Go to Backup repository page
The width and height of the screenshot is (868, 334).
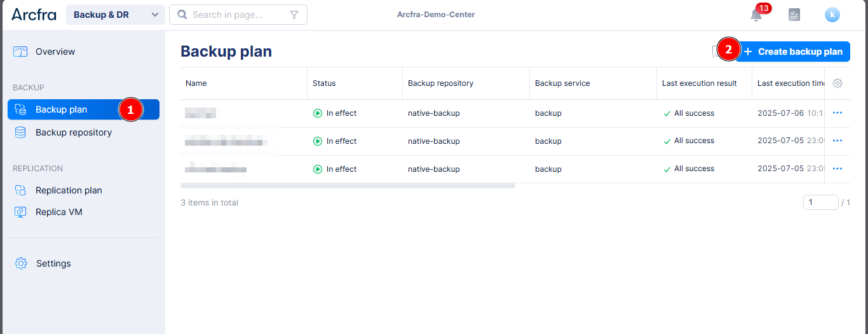(x=73, y=132)
